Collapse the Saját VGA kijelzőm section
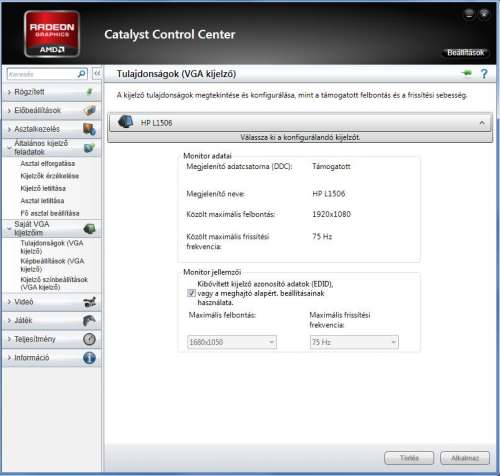The image size is (500, 476). coord(51,228)
